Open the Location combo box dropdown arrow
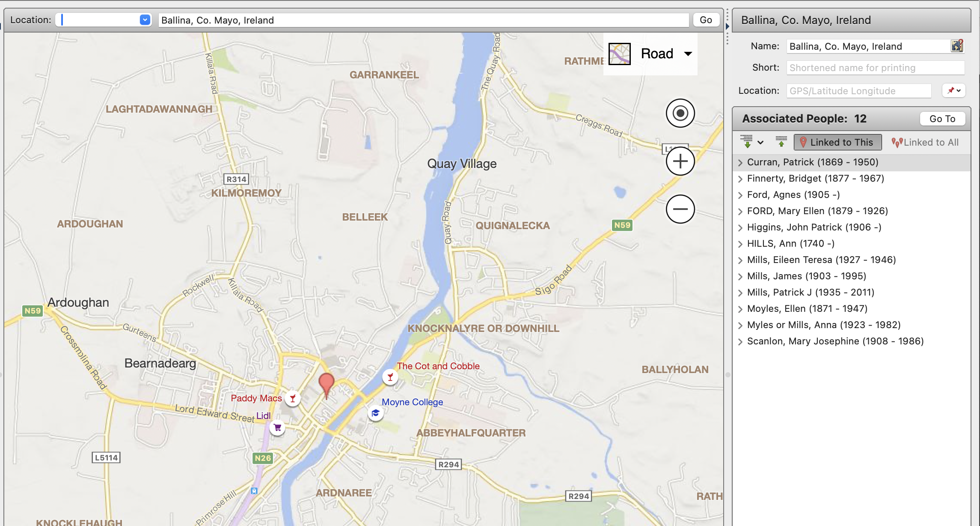This screenshot has width=980, height=526. tap(145, 20)
